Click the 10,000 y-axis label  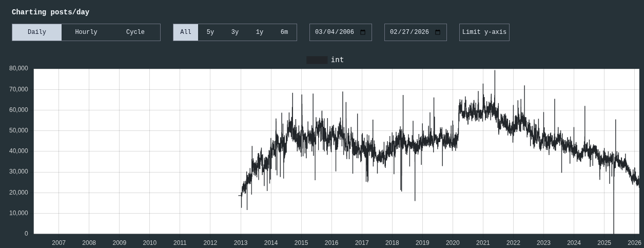19,213
